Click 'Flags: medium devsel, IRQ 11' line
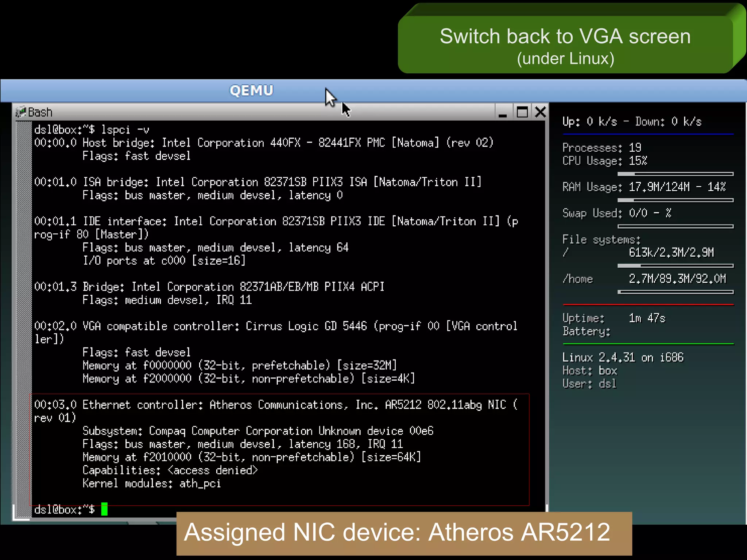 tap(167, 300)
